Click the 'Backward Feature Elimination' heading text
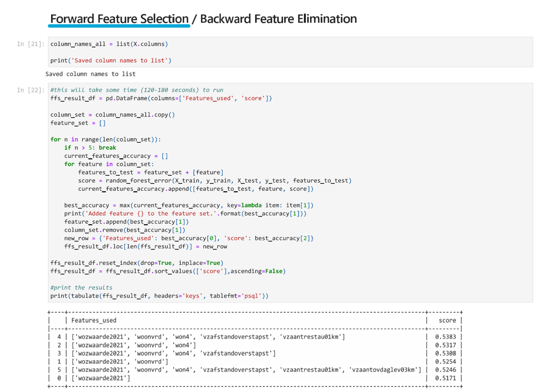Screen dimensions: 543x392 pos(278,19)
